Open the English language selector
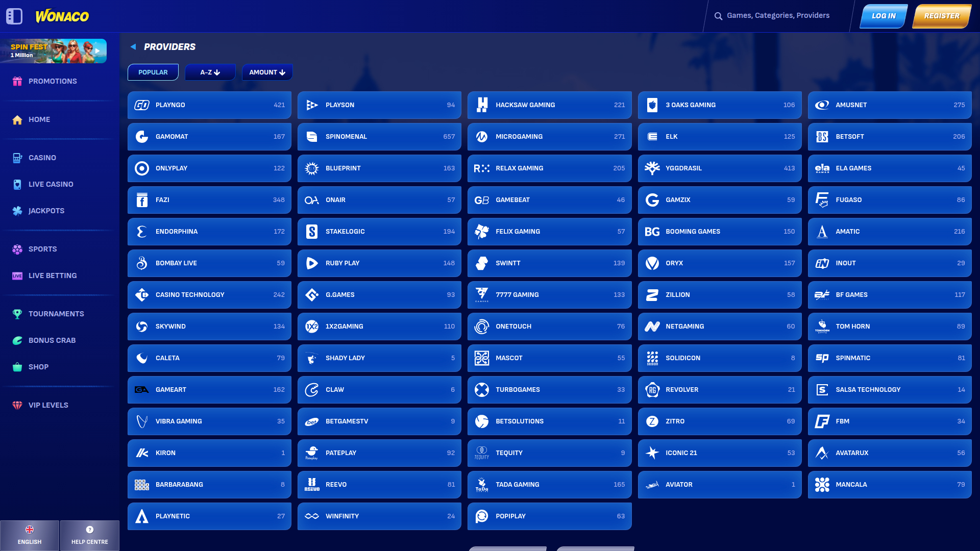 30,535
